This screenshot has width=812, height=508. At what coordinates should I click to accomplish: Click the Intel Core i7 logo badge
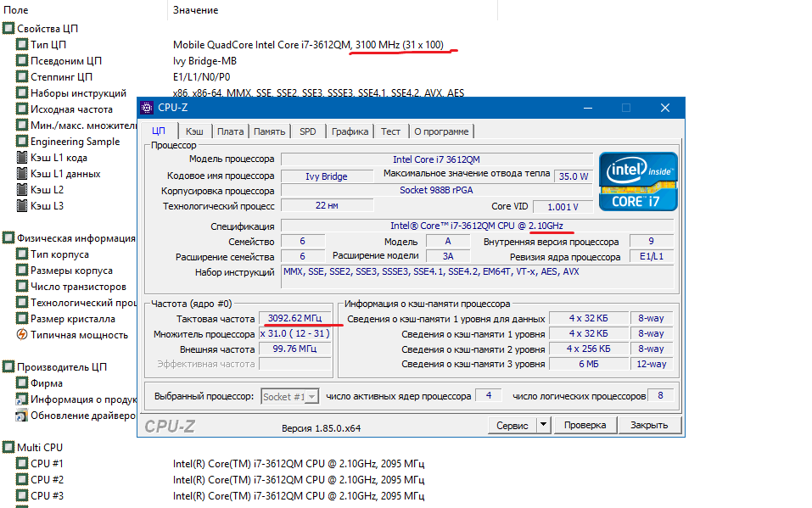tap(638, 181)
